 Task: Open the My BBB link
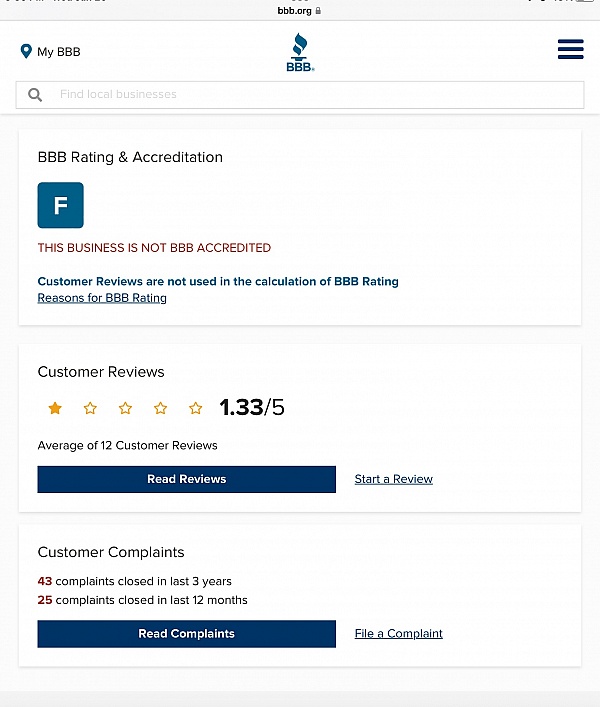(59, 52)
